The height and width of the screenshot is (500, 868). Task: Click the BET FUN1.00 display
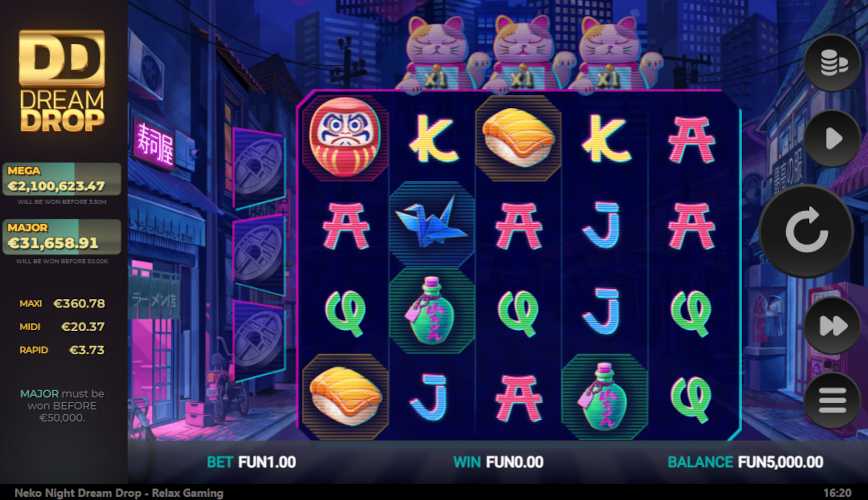tap(251, 462)
